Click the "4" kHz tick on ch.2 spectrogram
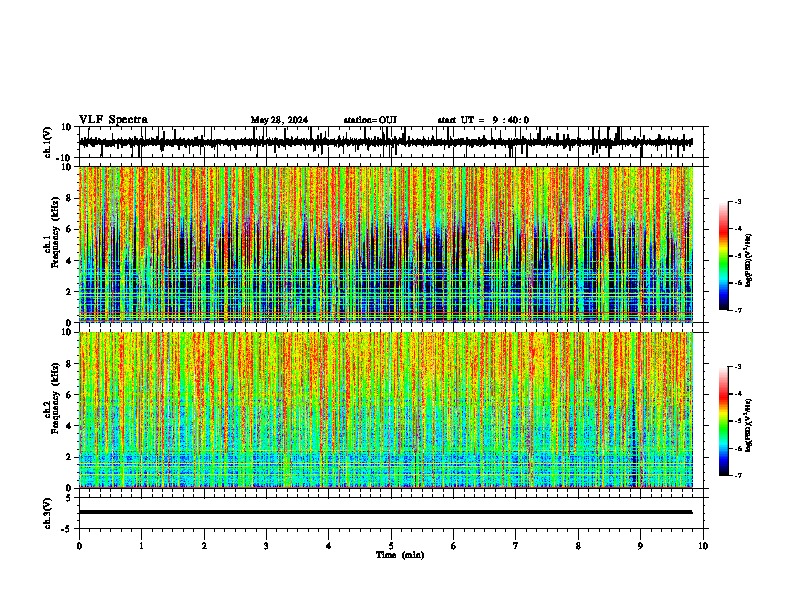Screen dimensions: 792x612 70,426
